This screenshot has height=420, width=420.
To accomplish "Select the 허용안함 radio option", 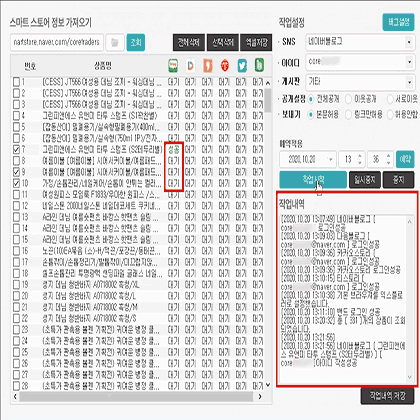I will pyautogui.click(x=390, y=115).
